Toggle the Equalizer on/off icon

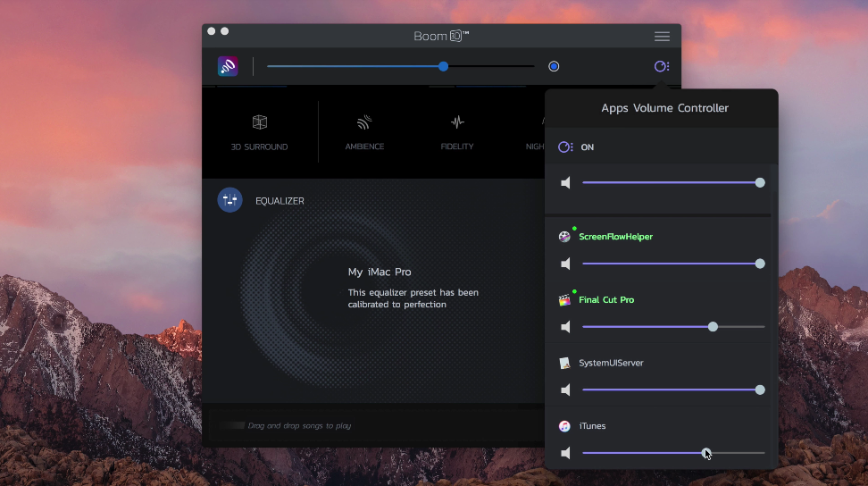[230, 200]
